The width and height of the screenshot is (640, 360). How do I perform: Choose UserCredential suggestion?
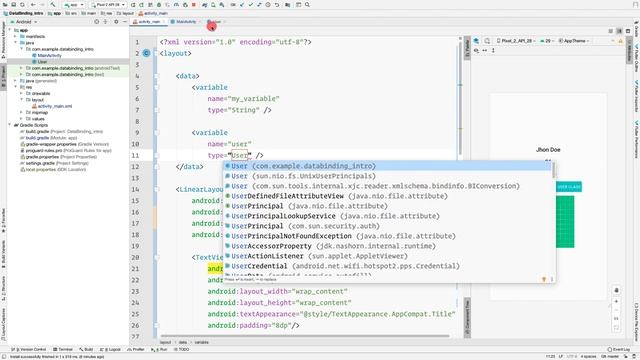pos(388,266)
